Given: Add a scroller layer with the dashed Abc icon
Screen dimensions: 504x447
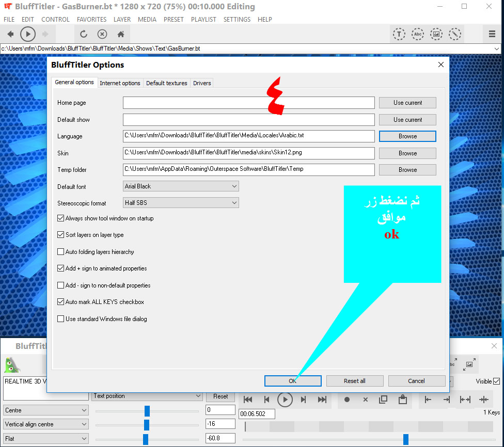Looking at the screenshot, I should point(418,34).
